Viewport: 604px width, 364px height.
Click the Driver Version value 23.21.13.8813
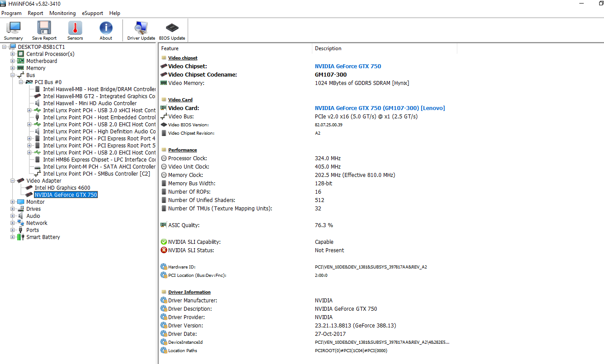point(356,325)
